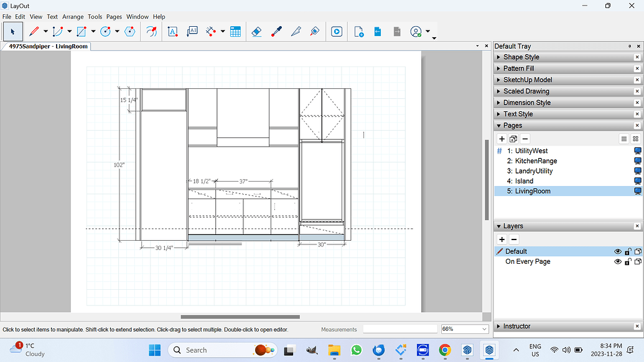The height and width of the screenshot is (362, 644).
Task: Add a new layer in Layers panel
Action: click(502, 239)
